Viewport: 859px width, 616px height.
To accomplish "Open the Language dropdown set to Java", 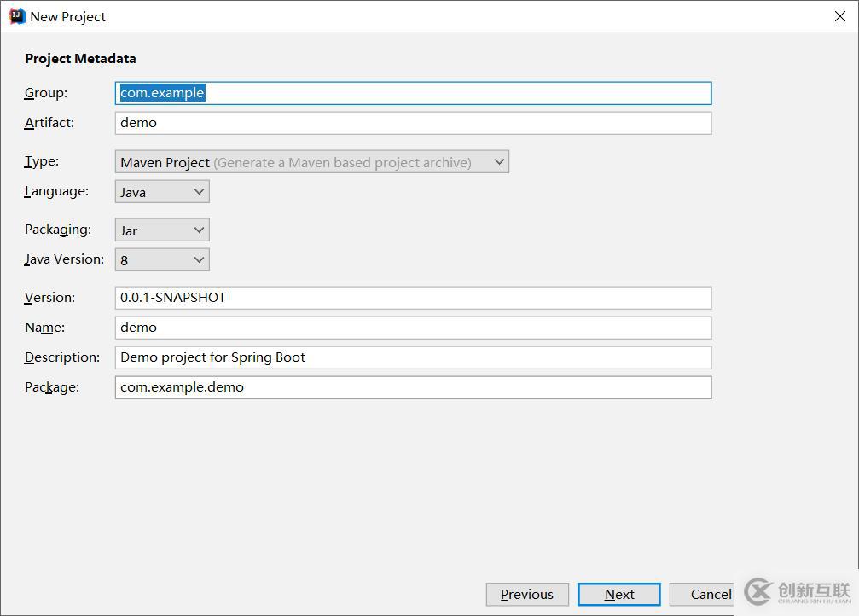I will pos(162,192).
